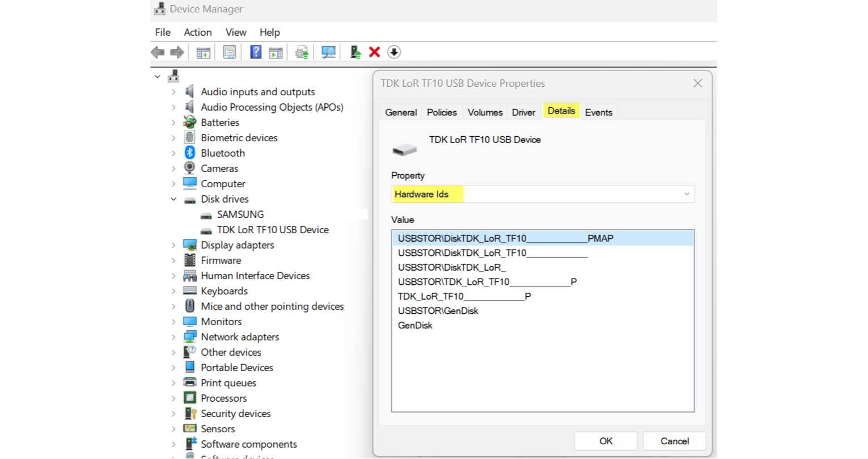Click OK in the Properties dialog
The height and width of the screenshot is (459, 868).
[606, 441]
